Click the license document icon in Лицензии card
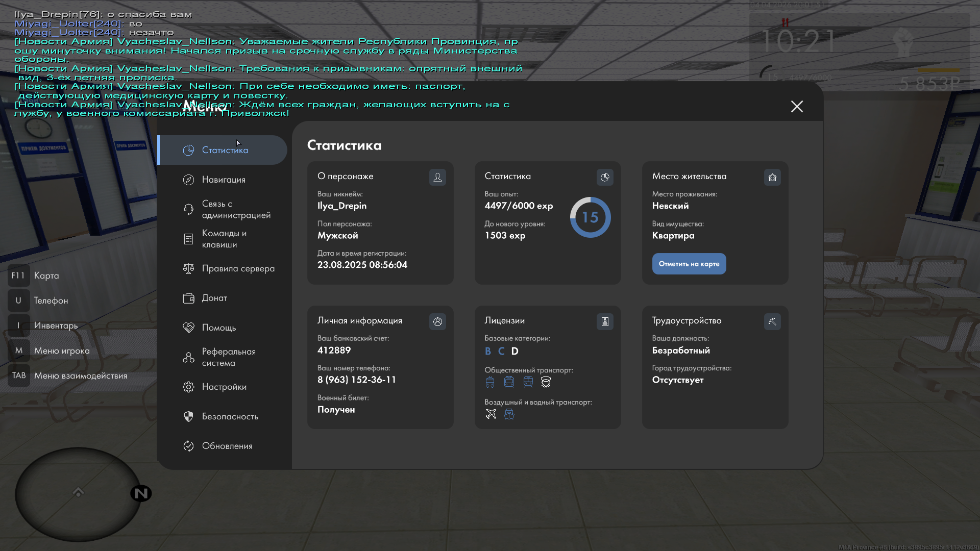Image resolution: width=980 pixels, height=551 pixels. point(605,321)
